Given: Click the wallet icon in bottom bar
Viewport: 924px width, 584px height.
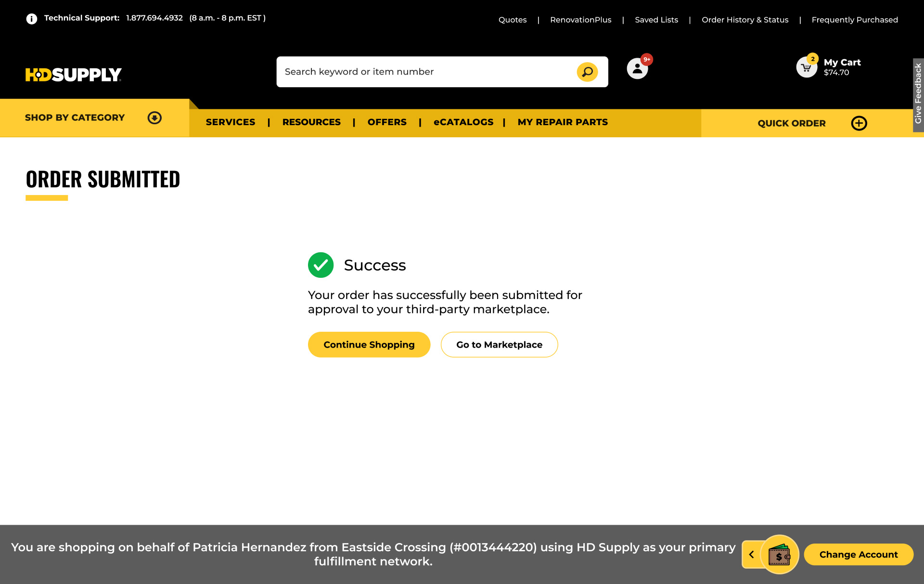Looking at the screenshot, I should 779,555.
